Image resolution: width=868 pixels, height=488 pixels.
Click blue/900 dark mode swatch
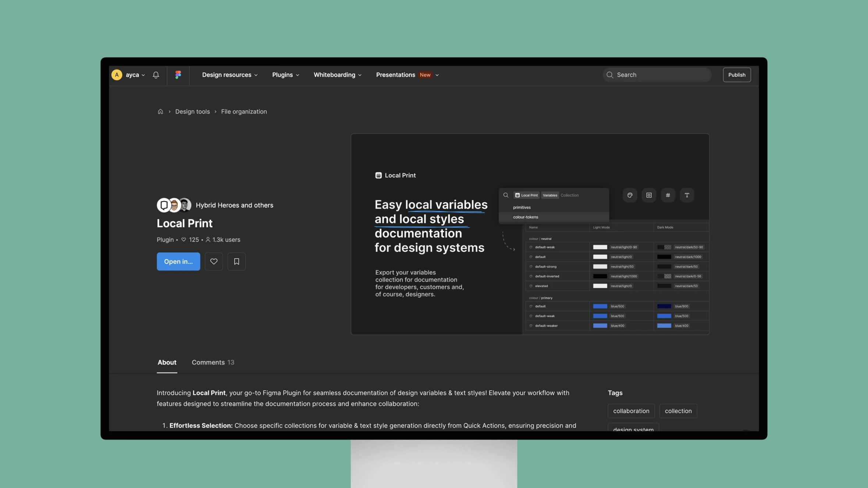(664, 306)
